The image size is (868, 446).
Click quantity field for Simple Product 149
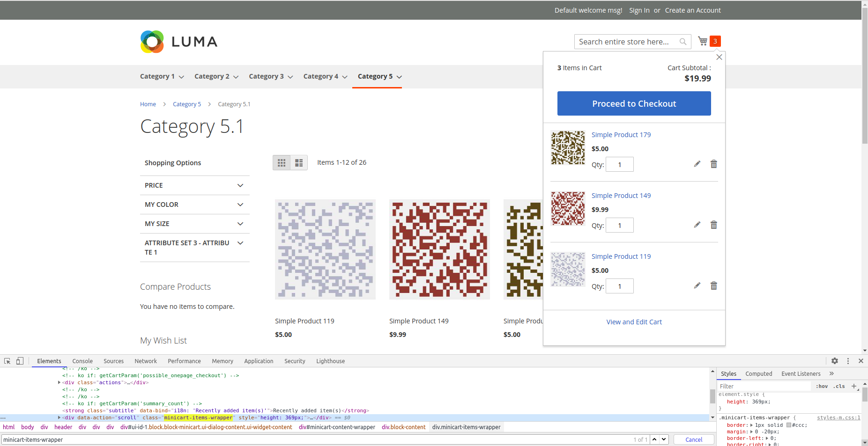point(619,225)
